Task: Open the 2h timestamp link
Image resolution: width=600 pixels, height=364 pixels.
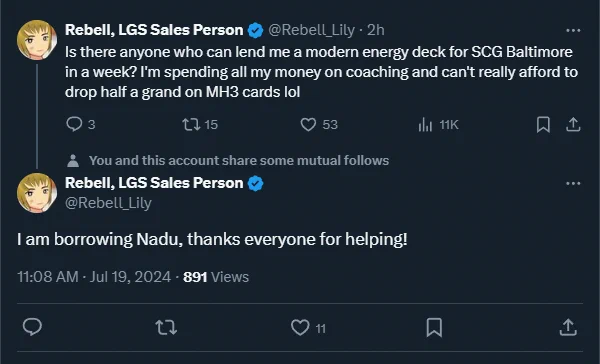Action: coord(375,30)
